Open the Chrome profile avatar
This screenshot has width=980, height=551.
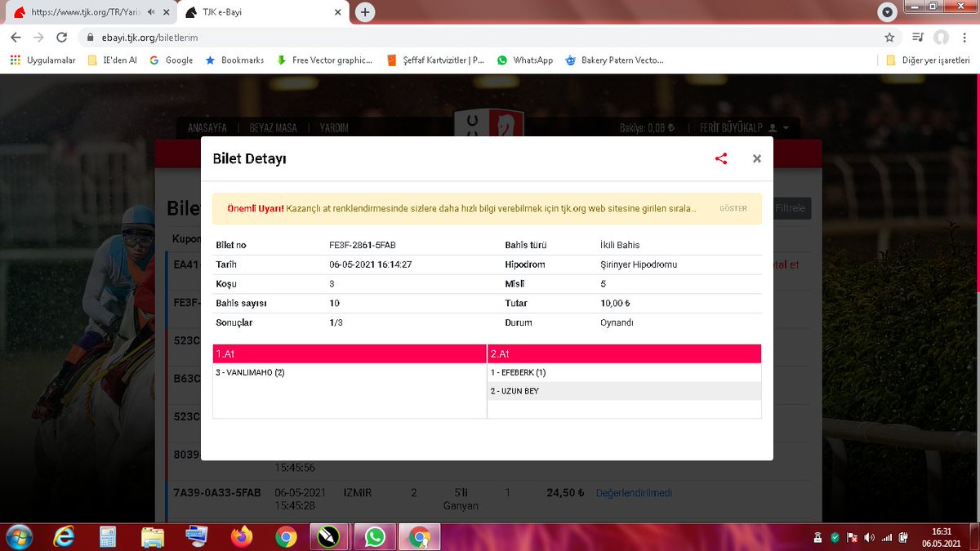click(941, 38)
